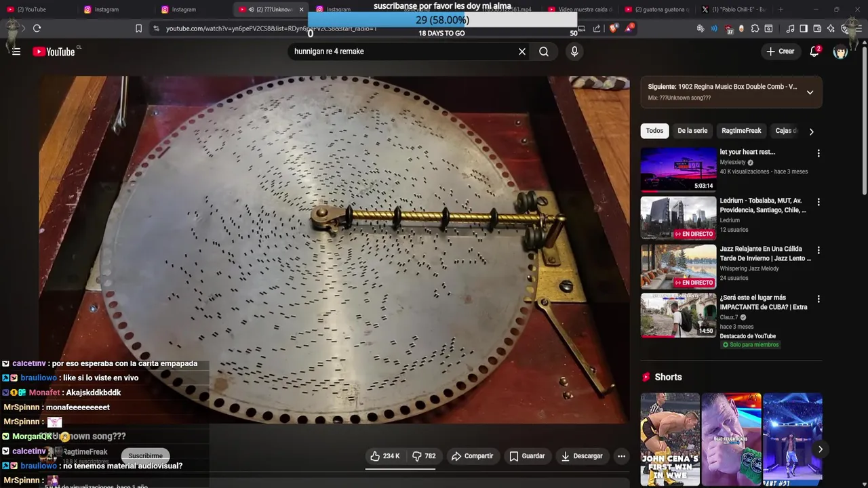Click the browser address bar URL
This screenshot has height=488, width=868.
click(271, 28)
